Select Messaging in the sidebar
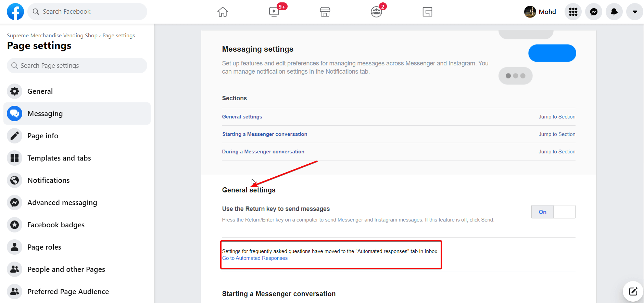This screenshot has height=303, width=644. pyautogui.click(x=77, y=114)
